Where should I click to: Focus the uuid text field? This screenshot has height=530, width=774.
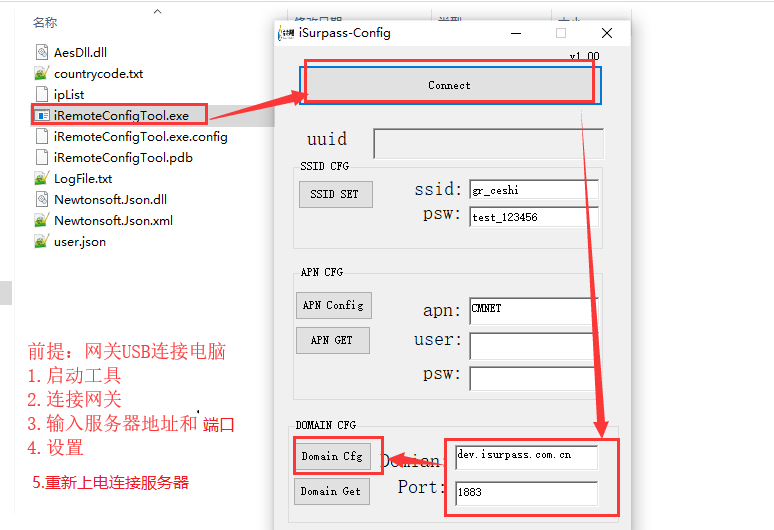tap(489, 144)
